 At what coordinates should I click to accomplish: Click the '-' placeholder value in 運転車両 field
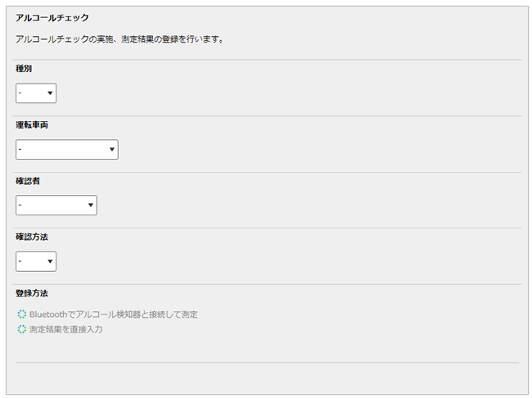(20, 150)
